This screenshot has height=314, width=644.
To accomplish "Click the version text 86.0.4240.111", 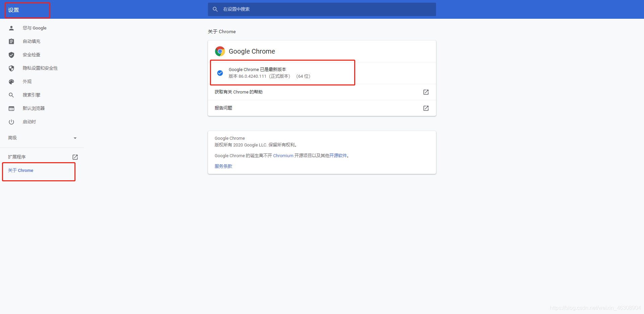I will pyautogui.click(x=252, y=76).
